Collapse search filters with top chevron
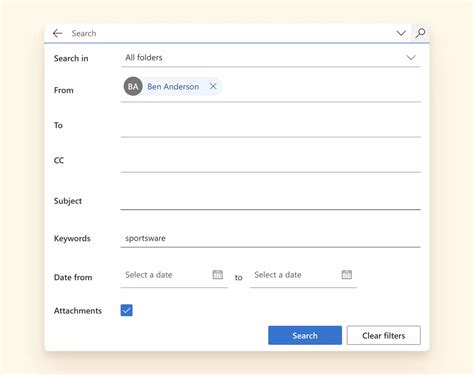 coord(401,33)
